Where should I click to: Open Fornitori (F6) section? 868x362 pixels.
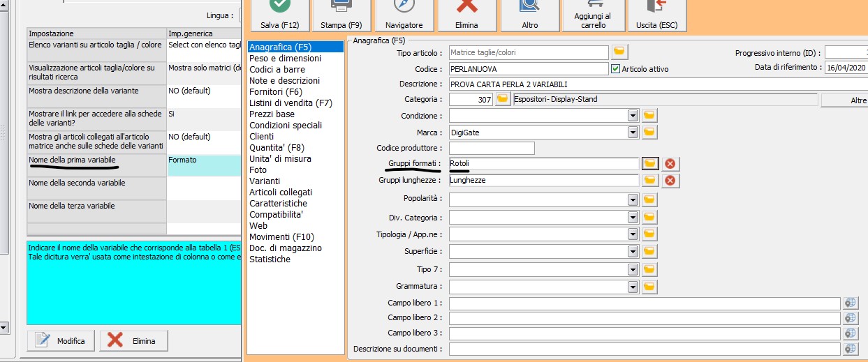[x=276, y=92]
